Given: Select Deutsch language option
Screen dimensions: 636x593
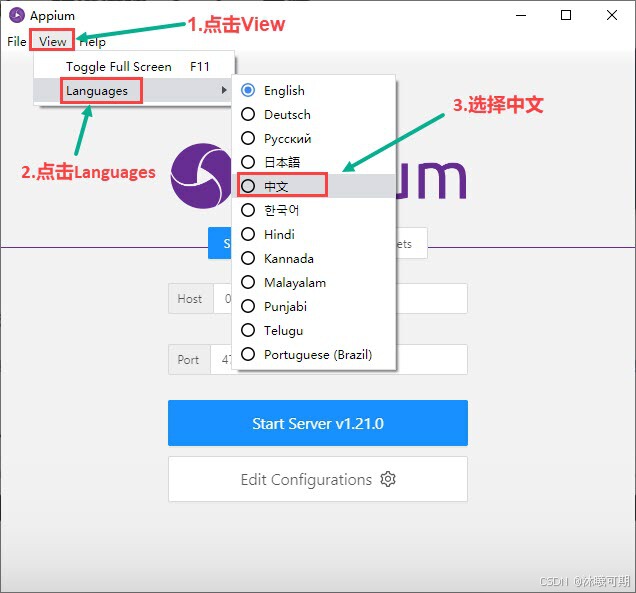Looking at the screenshot, I should 314,114.
